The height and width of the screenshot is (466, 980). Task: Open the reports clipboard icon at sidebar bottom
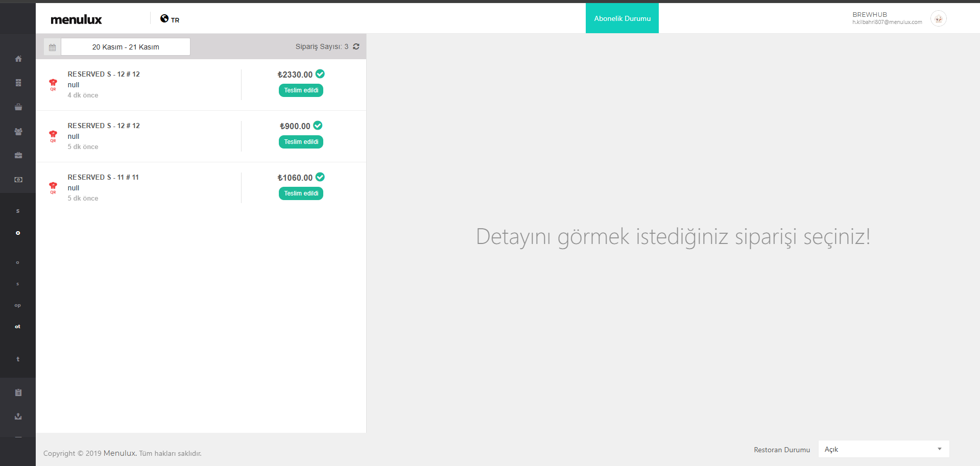click(18, 392)
